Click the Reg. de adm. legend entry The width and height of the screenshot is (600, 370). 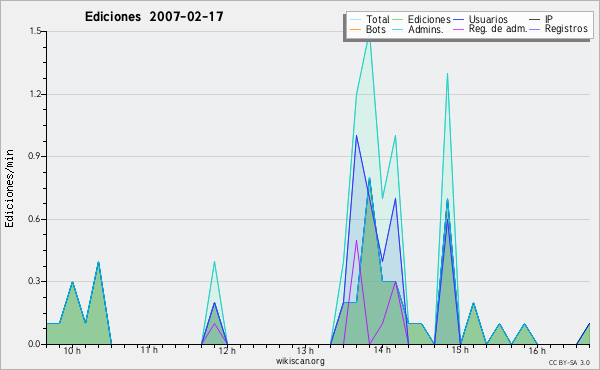tap(490, 29)
